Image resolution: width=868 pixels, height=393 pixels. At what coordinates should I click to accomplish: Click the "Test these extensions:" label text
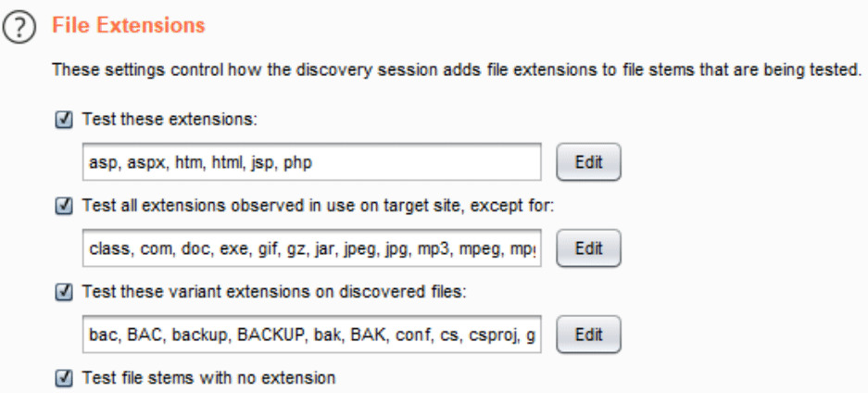(x=170, y=120)
